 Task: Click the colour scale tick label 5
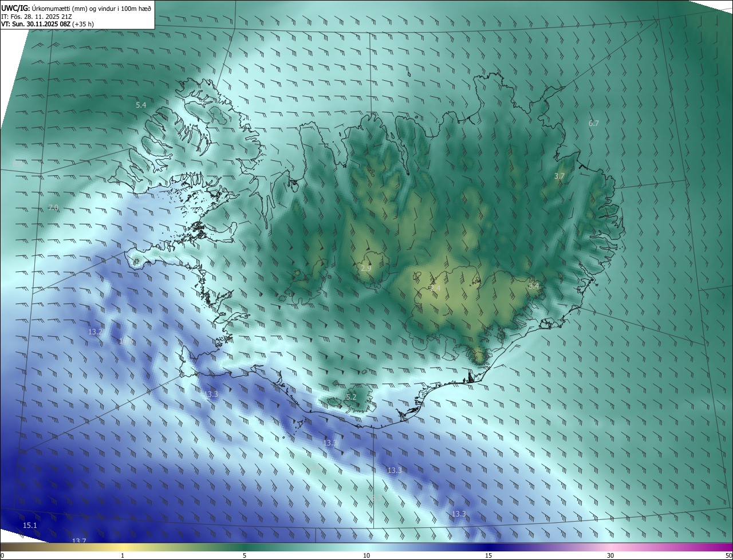pos(245,555)
